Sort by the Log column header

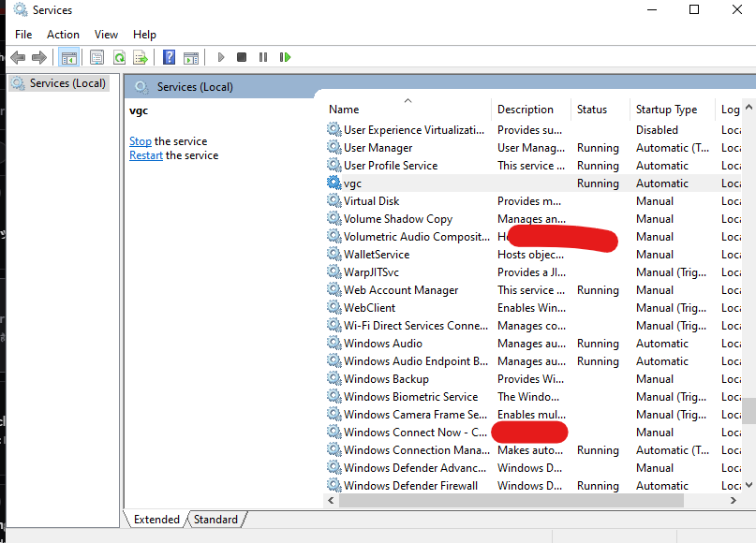[x=730, y=110]
